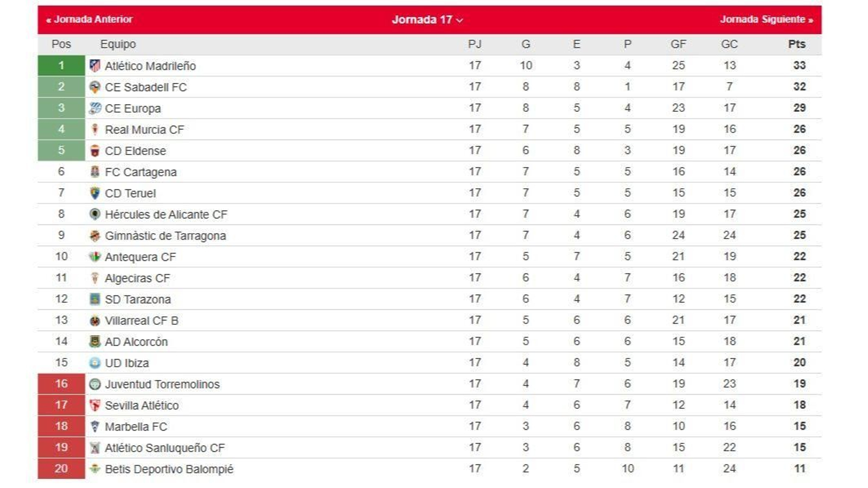
Task: Navigate to Jornada Siguiente
Action: point(767,18)
